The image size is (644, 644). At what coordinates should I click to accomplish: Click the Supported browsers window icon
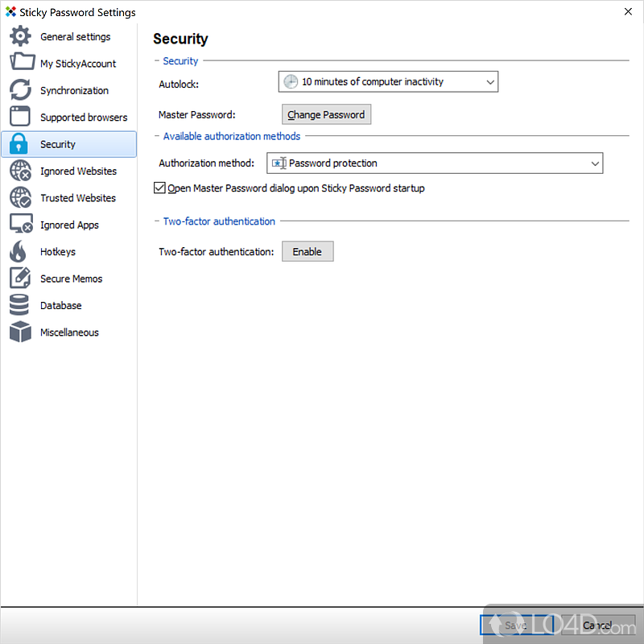pyautogui.click(x=19, y=116)
